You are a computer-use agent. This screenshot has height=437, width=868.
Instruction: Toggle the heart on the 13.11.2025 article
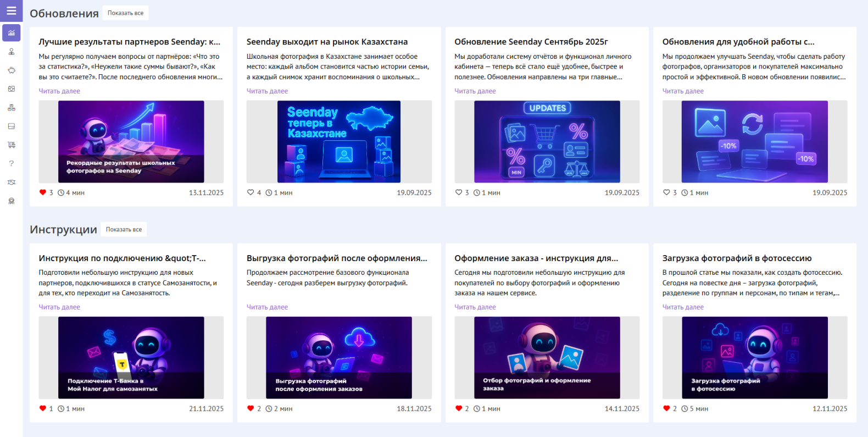(43, 192)
